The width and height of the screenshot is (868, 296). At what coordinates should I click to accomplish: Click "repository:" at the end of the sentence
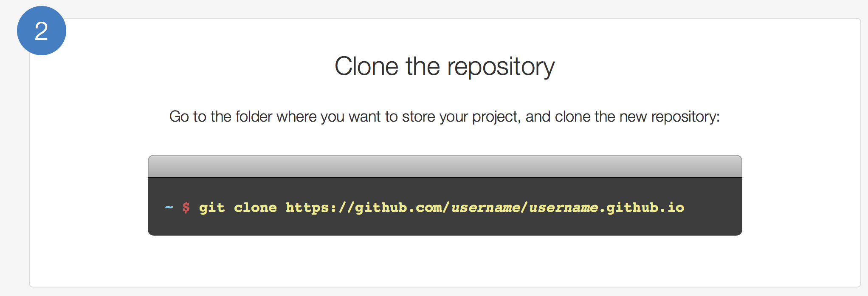[685, 117]
